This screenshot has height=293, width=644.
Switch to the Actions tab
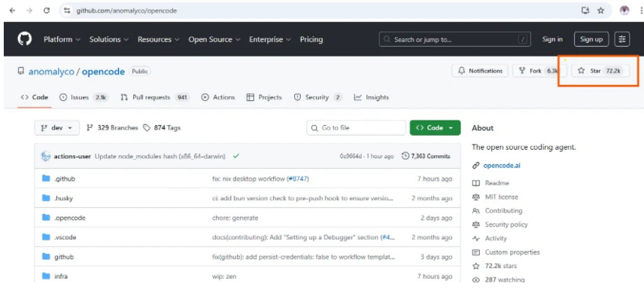(x=218, y=97)
